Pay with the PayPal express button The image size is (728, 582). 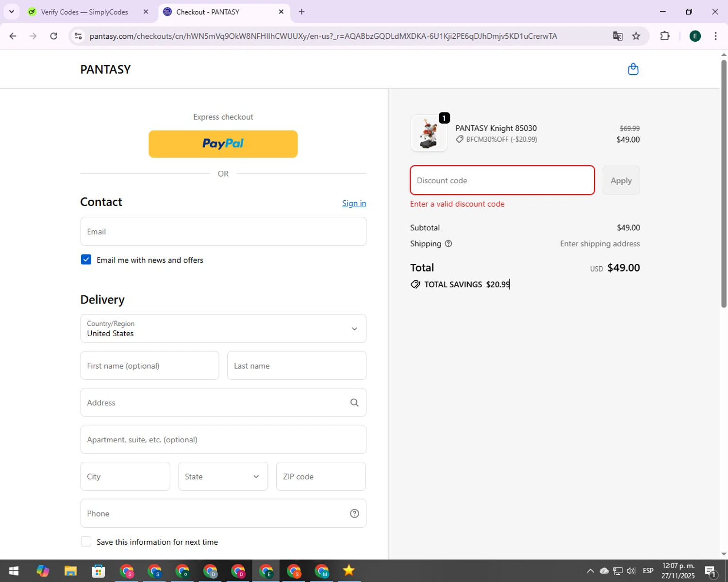click(223, 144)
